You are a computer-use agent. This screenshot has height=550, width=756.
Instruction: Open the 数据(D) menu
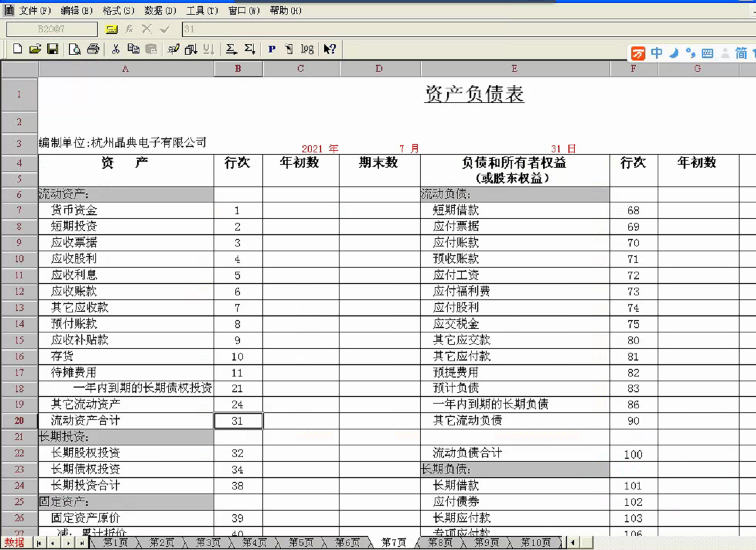pos(160,11)
